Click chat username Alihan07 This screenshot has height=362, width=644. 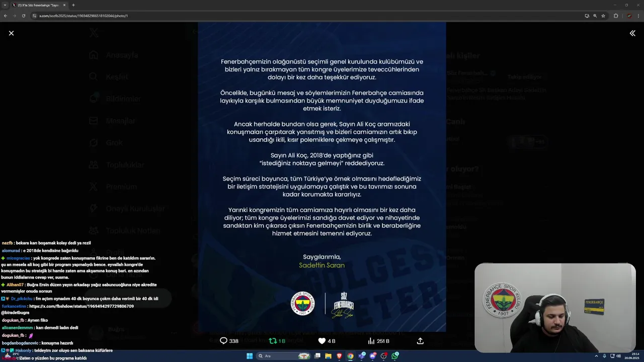pyautogui.click(x=15, y=285)
